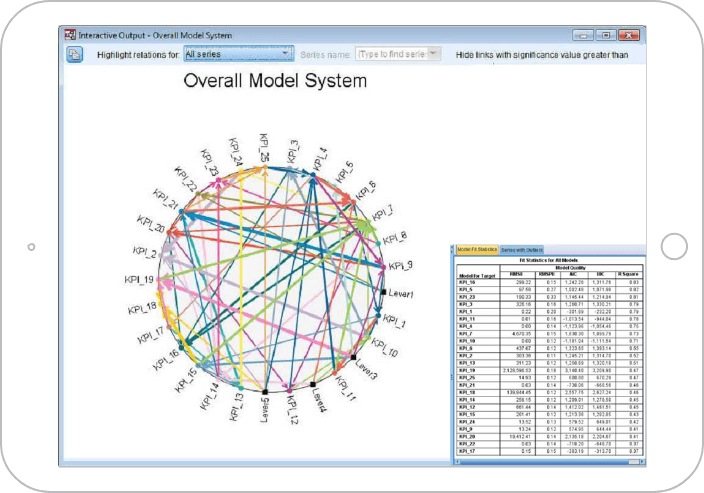The image size is (704, 493).
Task: Click the RMSE column header in the table
Action: (x=517, y=274)
